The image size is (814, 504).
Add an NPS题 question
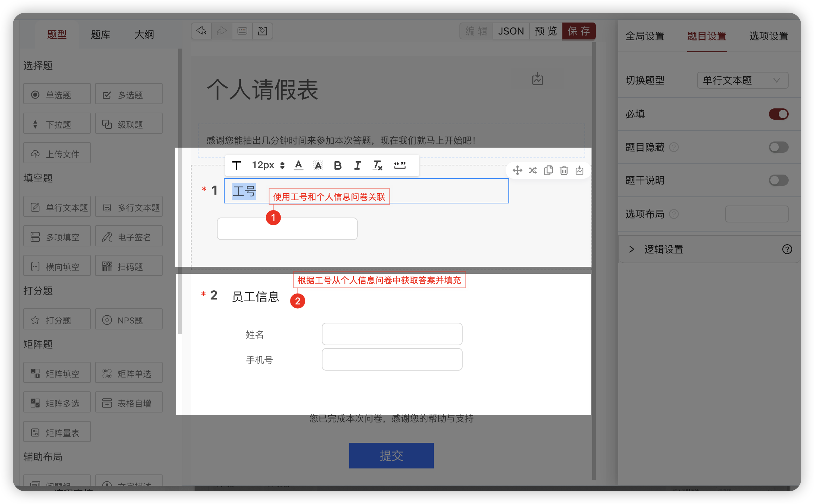(x=129, y=319)
